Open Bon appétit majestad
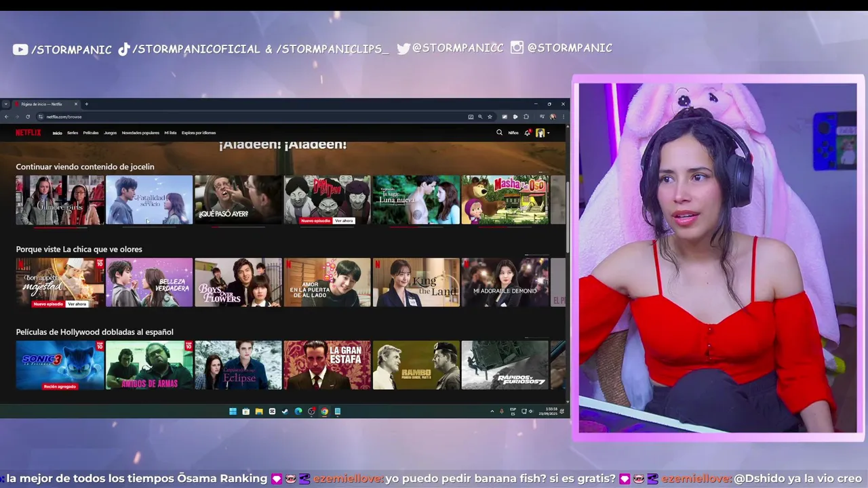The width and height of the screenshot is (868, 488). click(x=60, y=282)
